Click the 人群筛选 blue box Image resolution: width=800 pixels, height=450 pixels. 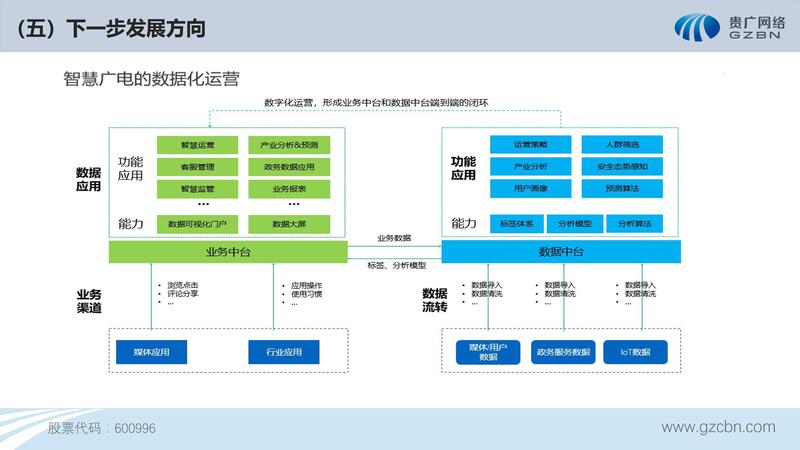pyautogui.click(x=622, y=145)
